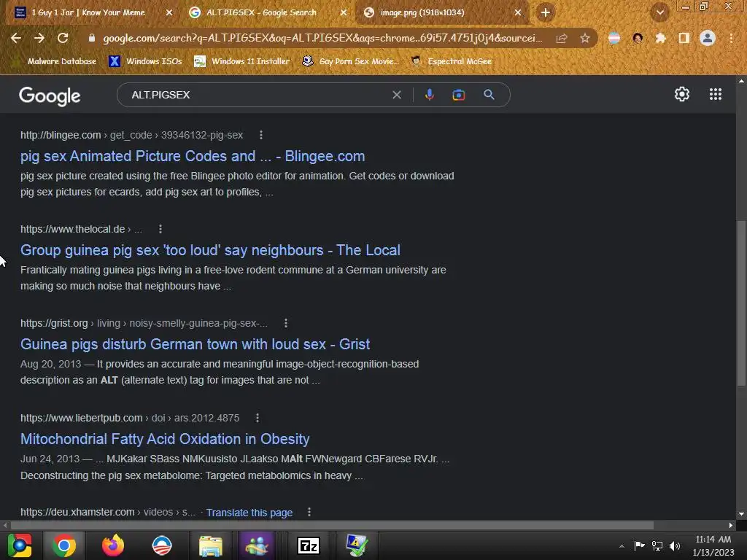Bookmark this page with star icon
Screen dimensions: 747x560
[585, 38]
